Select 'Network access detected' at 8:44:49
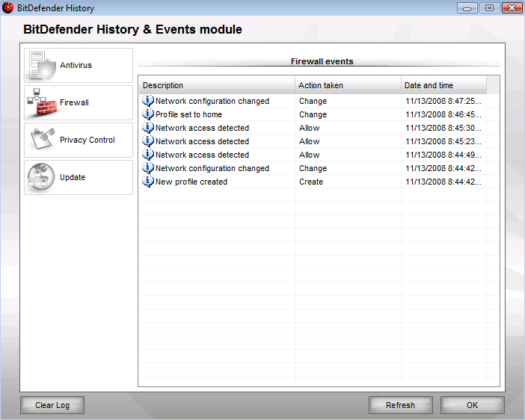Screen dimensions: 525x420 pyautogui.click(x=202, y=155)
